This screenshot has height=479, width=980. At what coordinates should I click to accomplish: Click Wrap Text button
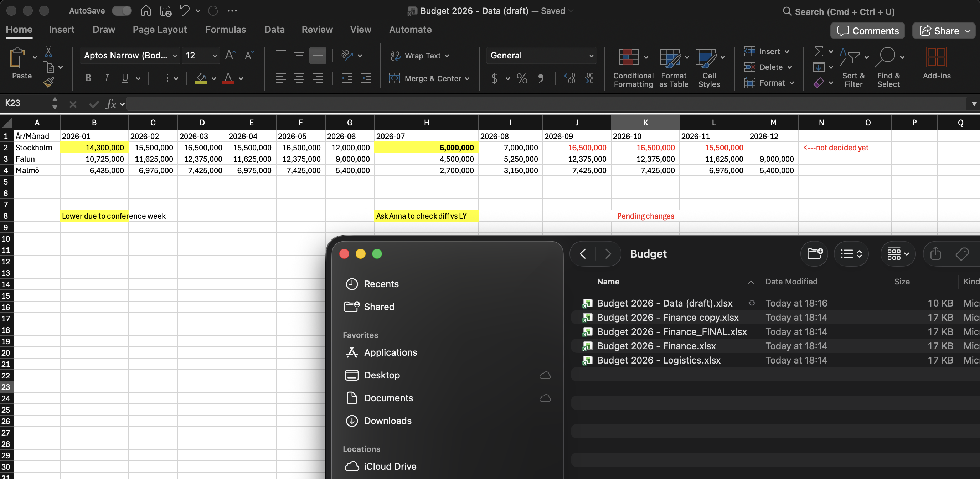tap(420, 56)
